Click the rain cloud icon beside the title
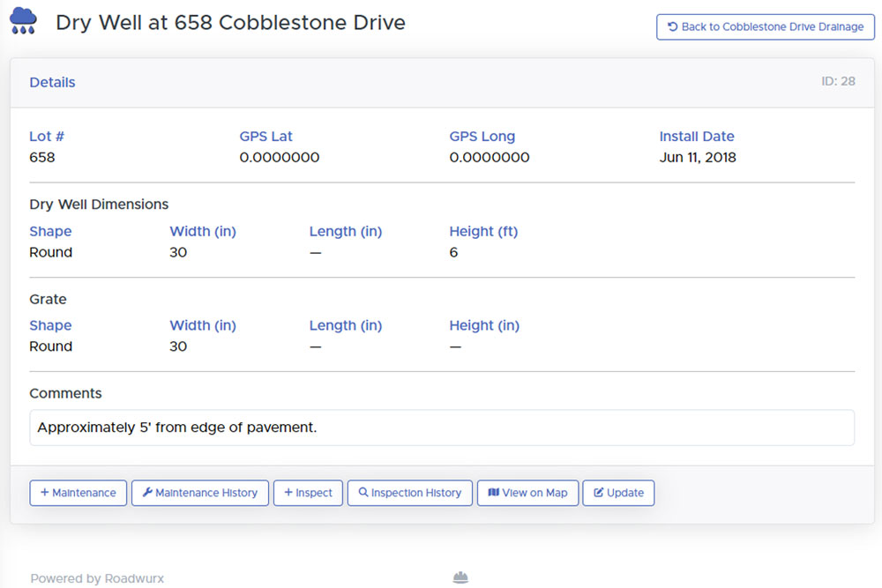Screen dimensions: 882x588 click(23, 21)
